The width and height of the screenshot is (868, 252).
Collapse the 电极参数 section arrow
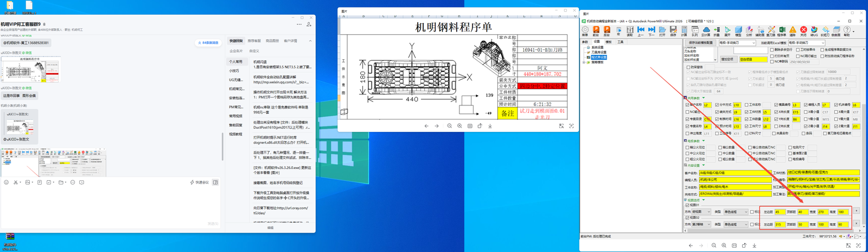click(x=704, y=141)
